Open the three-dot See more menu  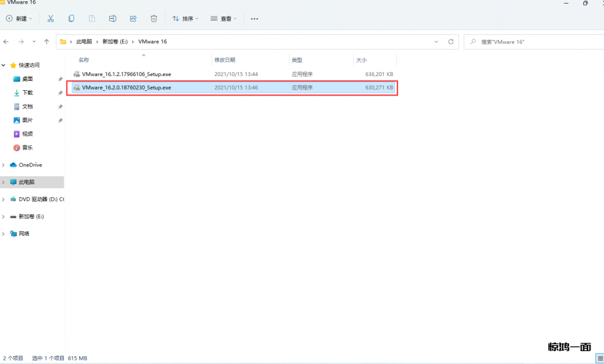point(254,19)
